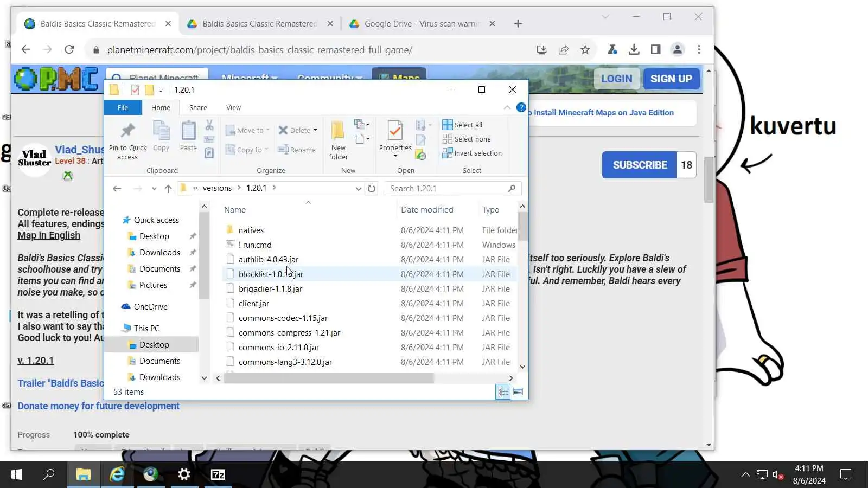Reload the Planet Minecraft page
The width and height of the screenshot is (868, 488).
pyautogui.click(x=69, y=50)
